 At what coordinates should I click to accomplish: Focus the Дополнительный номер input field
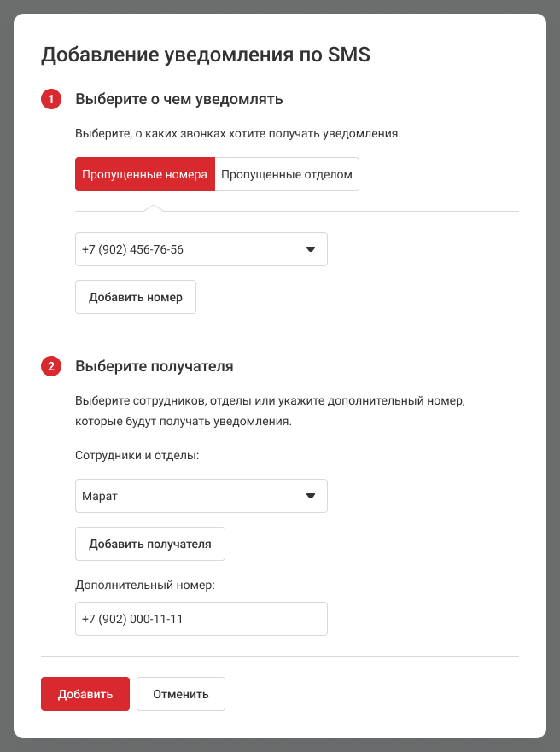(x=201, y=619)
